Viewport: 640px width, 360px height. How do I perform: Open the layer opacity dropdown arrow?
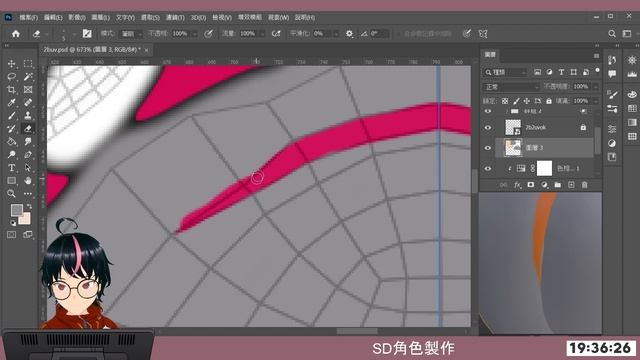[x=596, y=87]
